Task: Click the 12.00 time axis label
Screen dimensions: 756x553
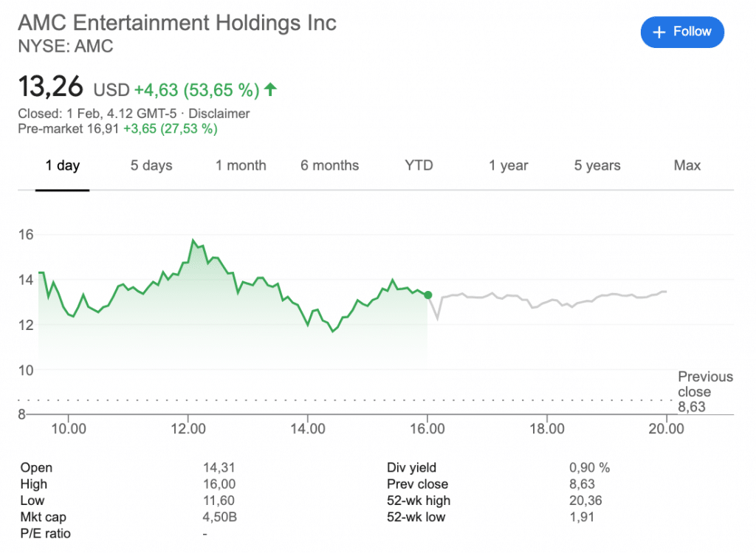Action: pos(188,428)
